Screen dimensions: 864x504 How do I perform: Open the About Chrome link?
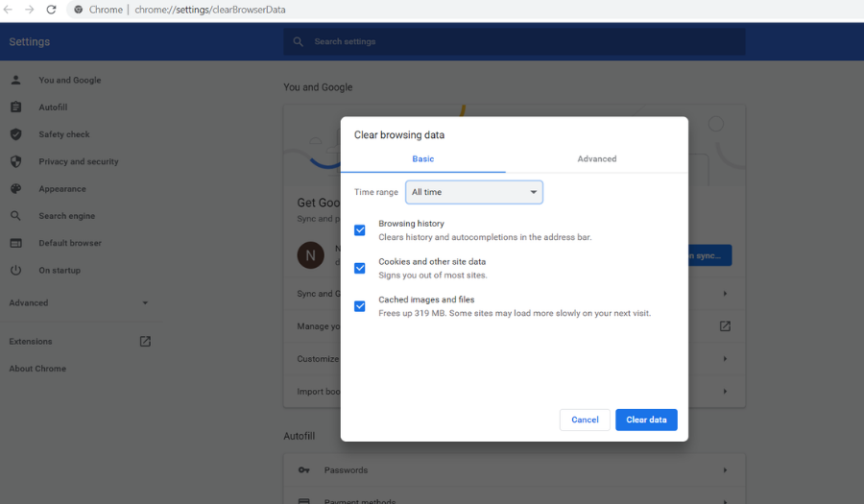(37, 369)
